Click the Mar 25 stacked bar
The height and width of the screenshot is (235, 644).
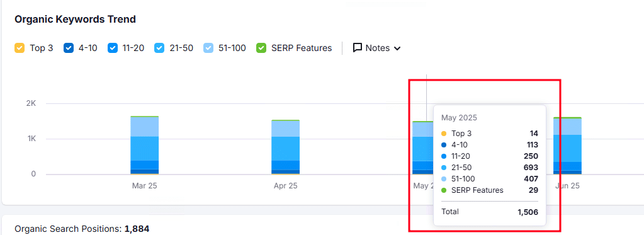pos(145,146)
